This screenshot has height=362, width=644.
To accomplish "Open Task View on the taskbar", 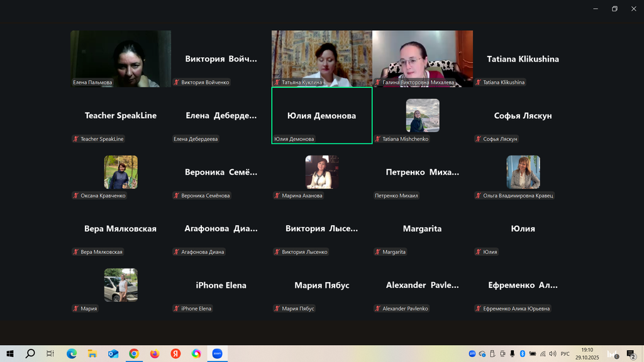I will pyautogui.click(x=50, y=354).
